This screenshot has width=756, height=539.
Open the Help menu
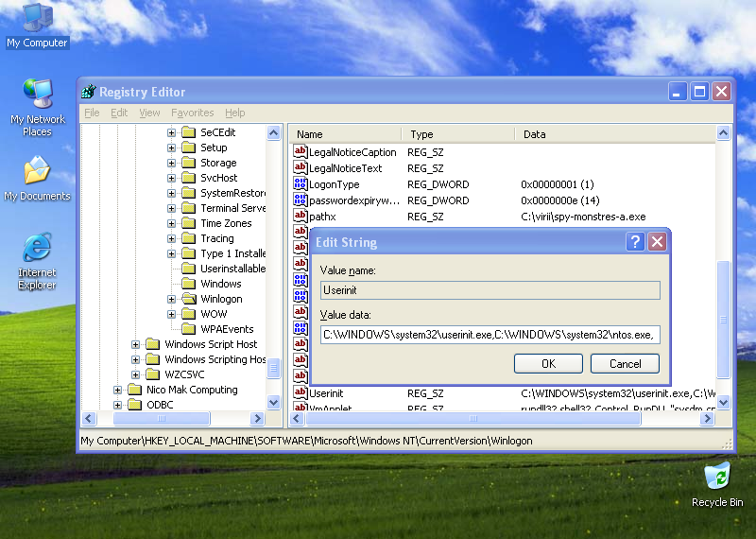pos(234,113)
